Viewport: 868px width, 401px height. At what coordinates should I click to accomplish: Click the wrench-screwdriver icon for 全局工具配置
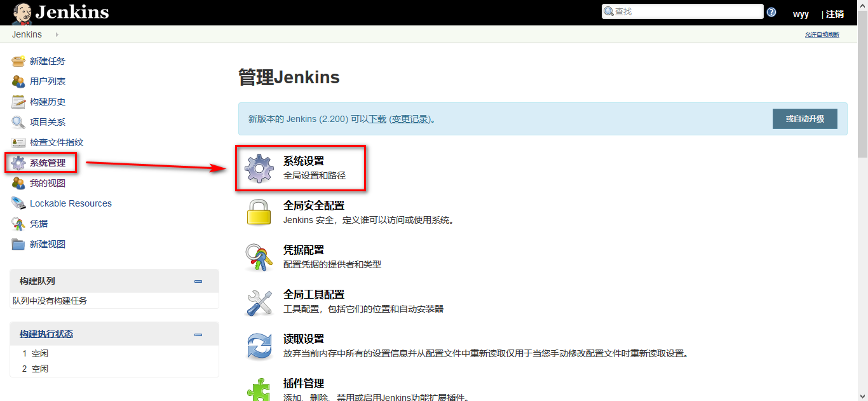tap(259, 302)
